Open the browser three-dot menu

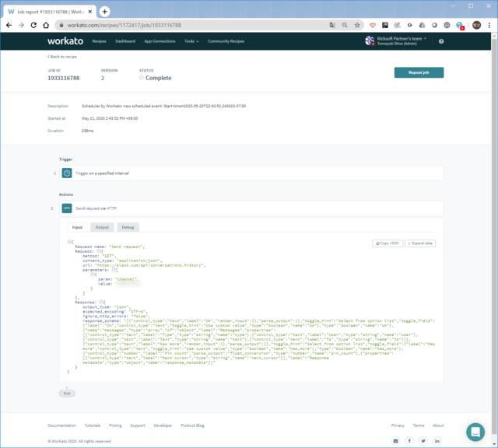click(489, 25)
